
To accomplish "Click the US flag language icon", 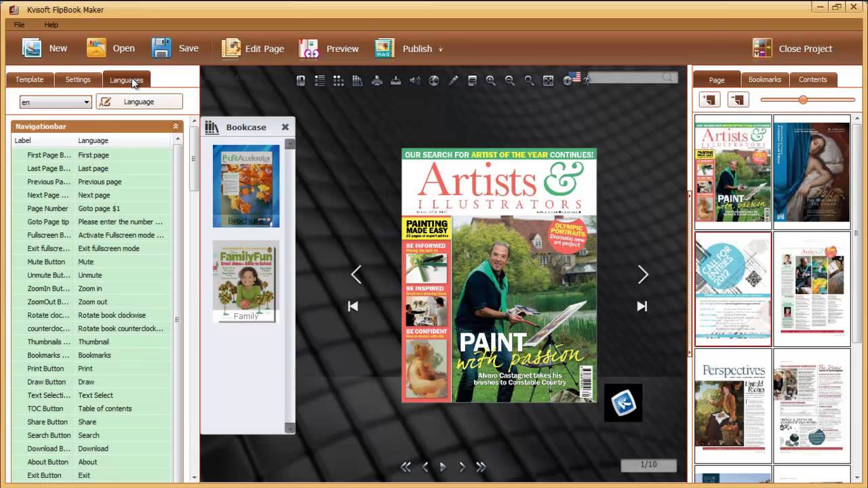I will 576,77.
